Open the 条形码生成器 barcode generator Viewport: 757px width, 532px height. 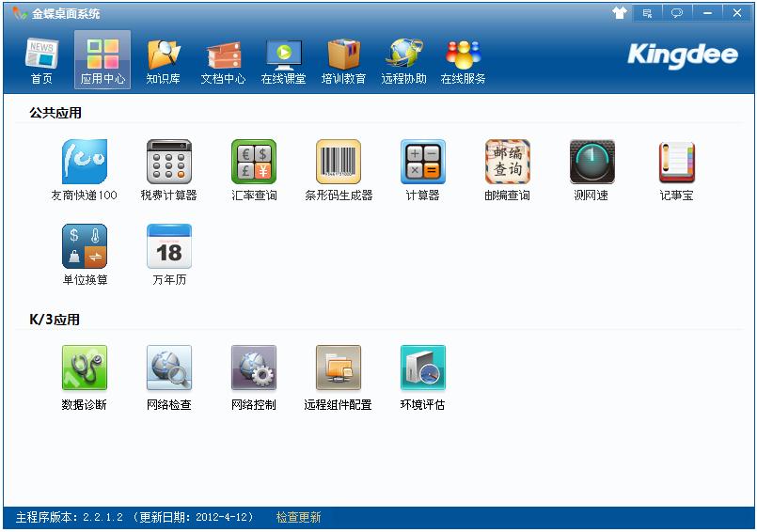pos(339,162)
